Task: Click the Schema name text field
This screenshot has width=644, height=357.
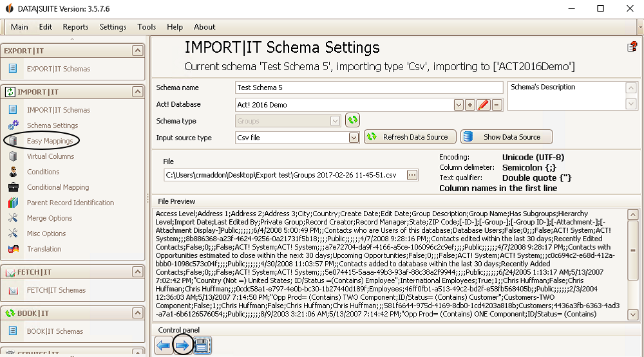Action: click(x=369, y=87)
